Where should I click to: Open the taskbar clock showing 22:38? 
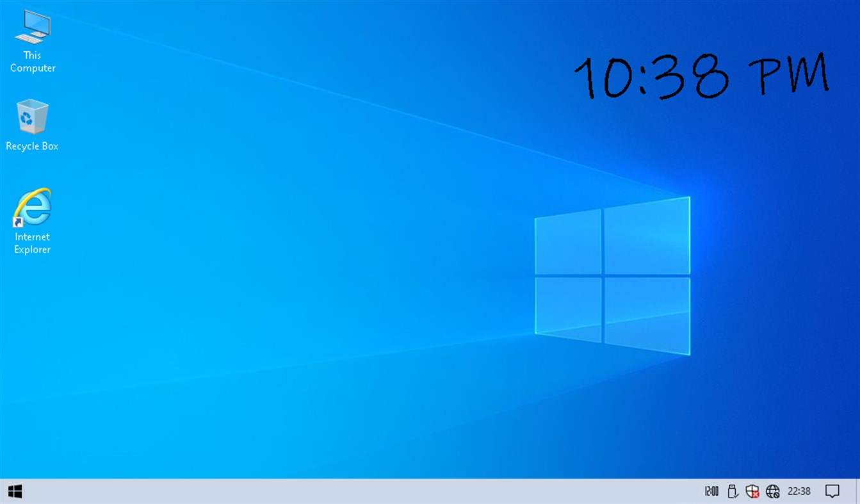click(799, 491)
